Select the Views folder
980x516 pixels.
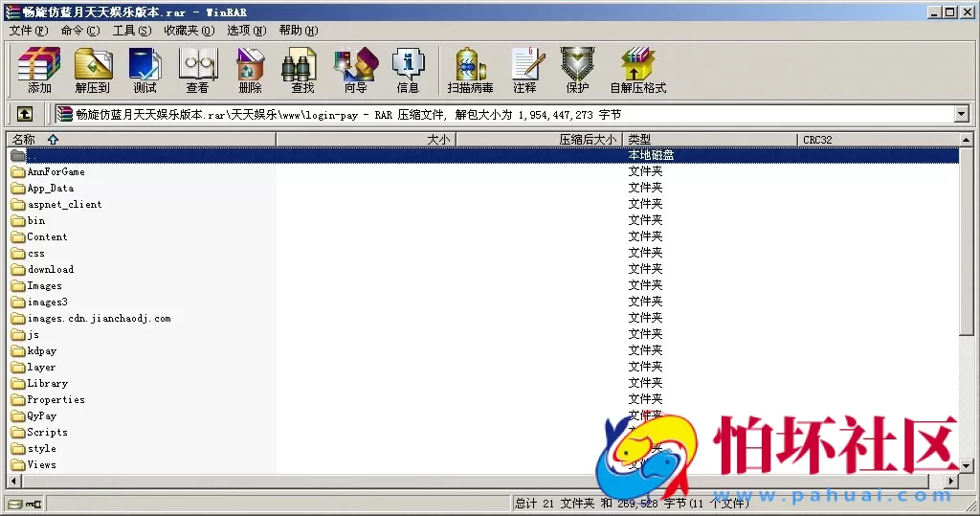pos(33,464)
